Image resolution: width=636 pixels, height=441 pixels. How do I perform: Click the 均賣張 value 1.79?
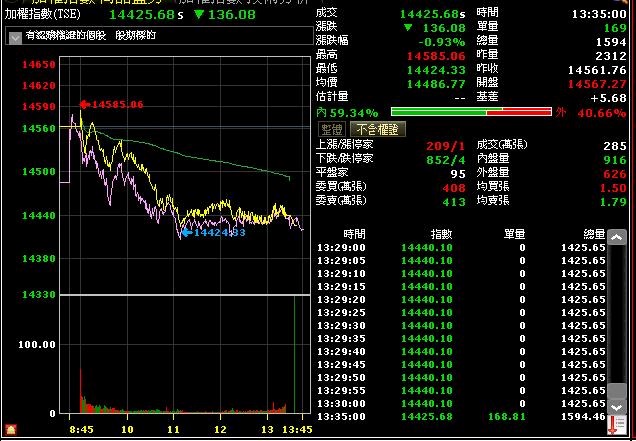[613, 202]
